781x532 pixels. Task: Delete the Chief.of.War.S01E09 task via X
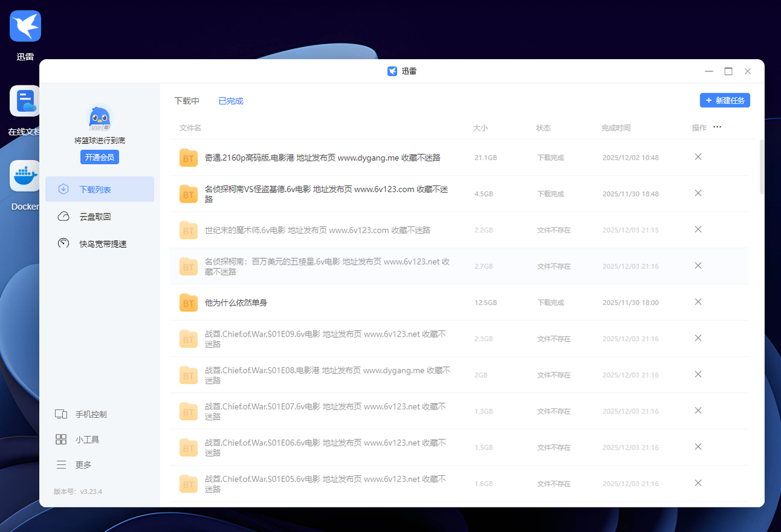[699, 338]
